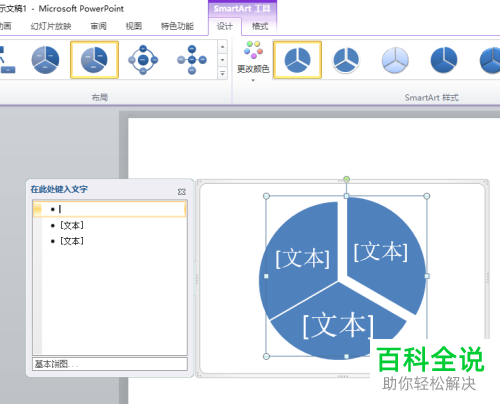
Task: Apply the white outline SmartArt style
Action: (346, 60)
